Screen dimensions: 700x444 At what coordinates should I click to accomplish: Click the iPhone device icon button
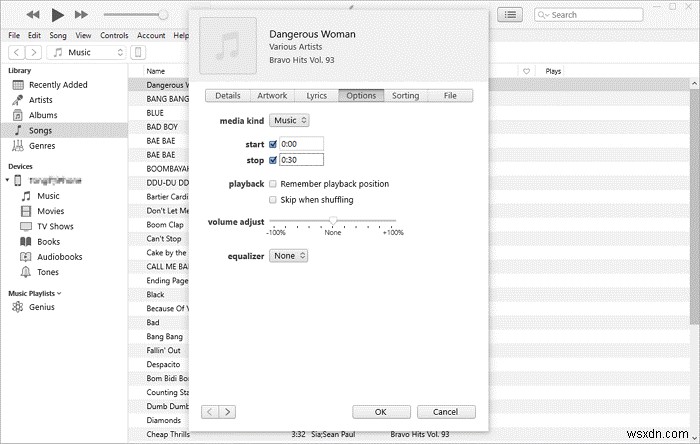tap(138, 52)
